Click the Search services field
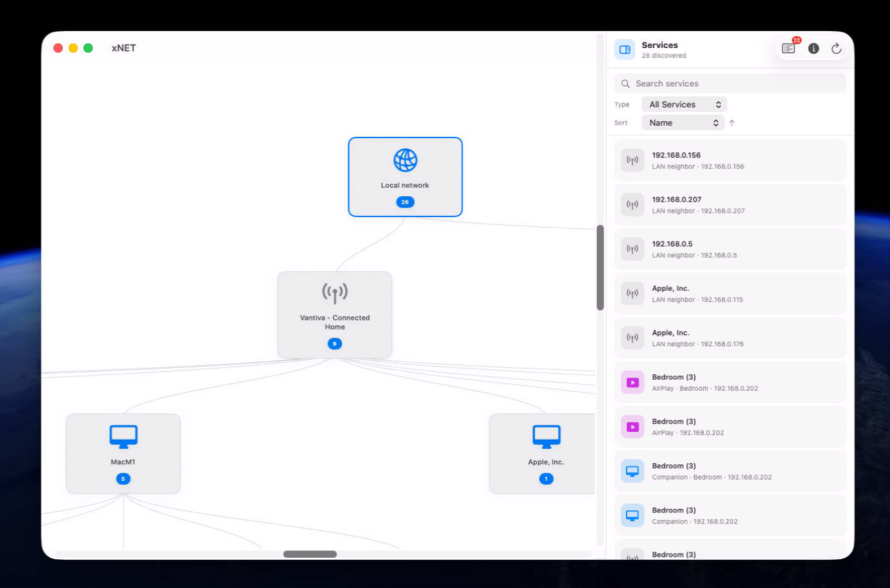The height and width of the screenshot is (588, 890). pyautogui.click(x=730, y=83)
